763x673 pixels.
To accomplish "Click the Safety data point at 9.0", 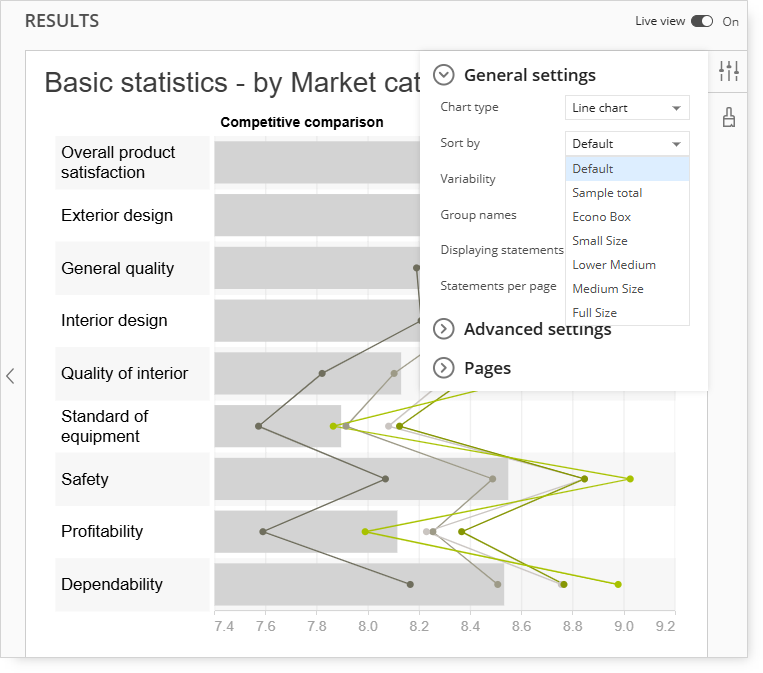I will (x=630, y=479).
